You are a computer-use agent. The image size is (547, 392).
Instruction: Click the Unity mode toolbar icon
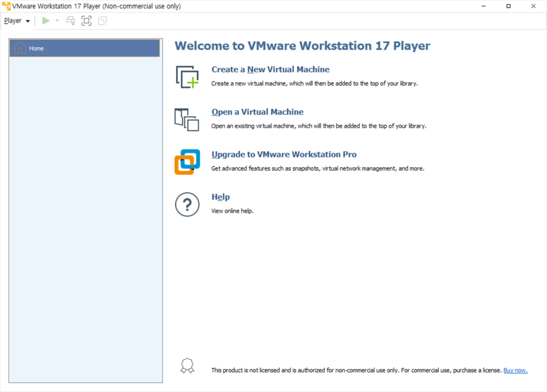tap(102, 21)
